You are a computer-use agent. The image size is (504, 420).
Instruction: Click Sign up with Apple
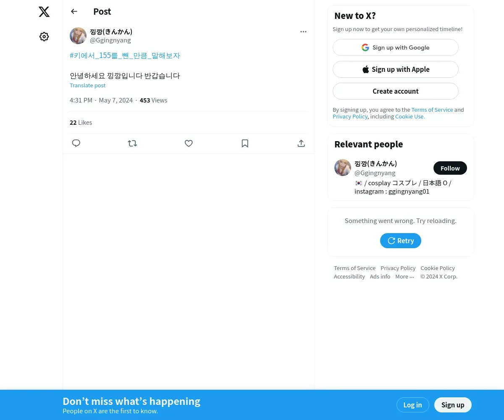(x=396, y=69)
